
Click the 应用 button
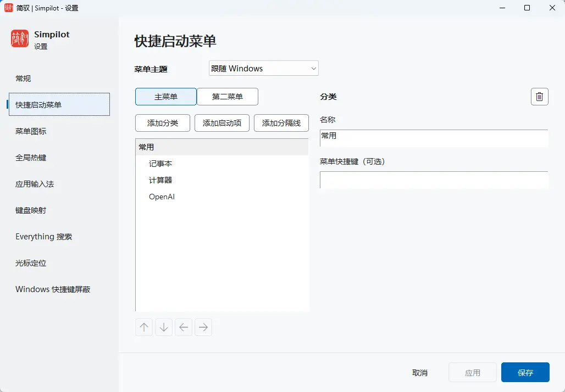tap(473, 373)
